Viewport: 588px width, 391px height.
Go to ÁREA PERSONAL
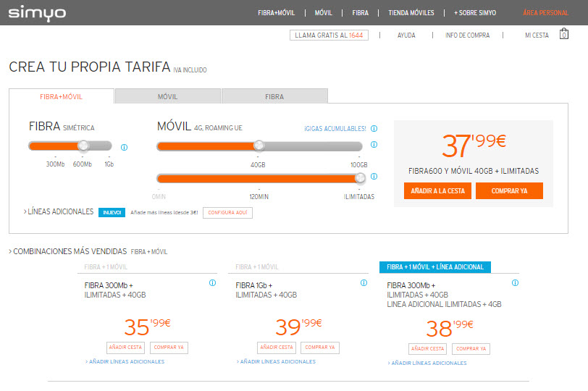[x=545, y=13]
